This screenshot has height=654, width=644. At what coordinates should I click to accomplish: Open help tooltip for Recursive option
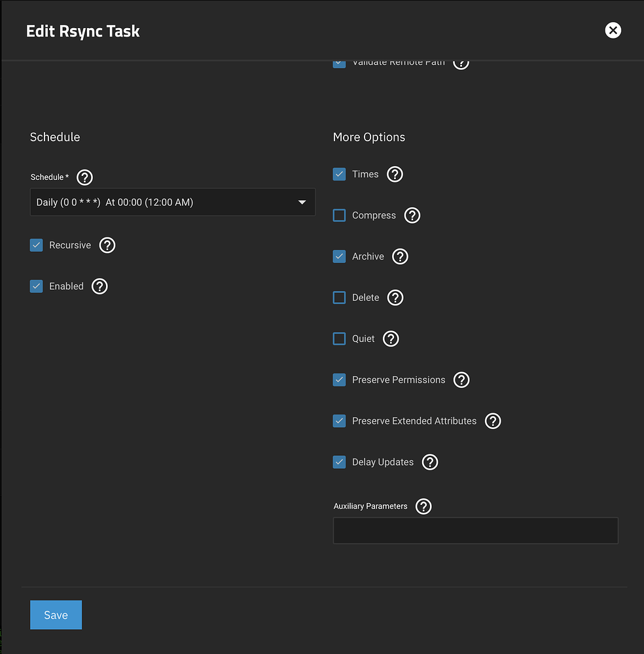tap(107, 245)
